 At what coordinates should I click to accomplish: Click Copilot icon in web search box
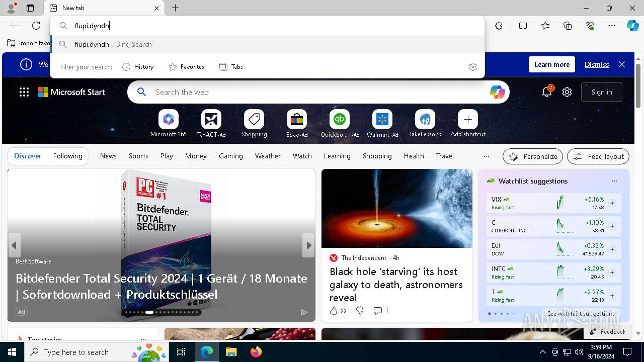pyautogui.click(x=497, y=92)
